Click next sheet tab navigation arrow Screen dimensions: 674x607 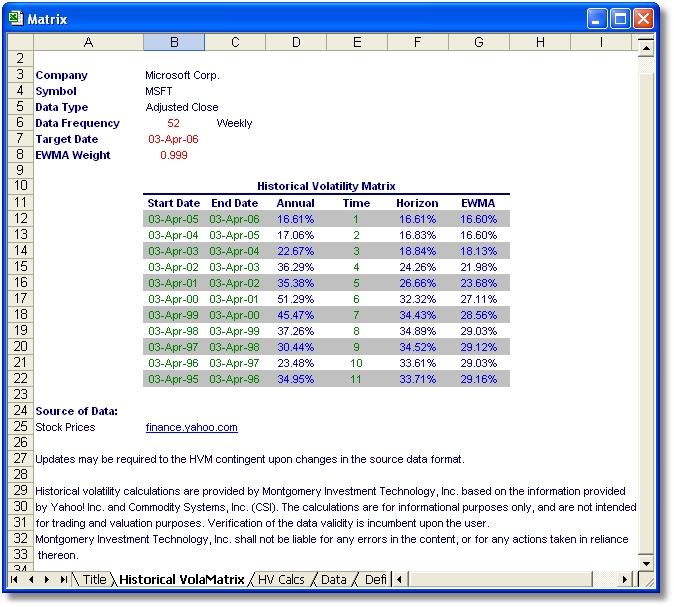[x=47, y=579]
